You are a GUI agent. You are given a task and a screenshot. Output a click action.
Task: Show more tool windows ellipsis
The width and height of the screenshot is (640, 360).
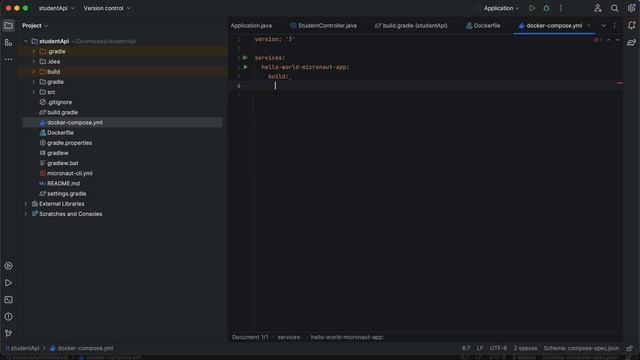(8, 59)
